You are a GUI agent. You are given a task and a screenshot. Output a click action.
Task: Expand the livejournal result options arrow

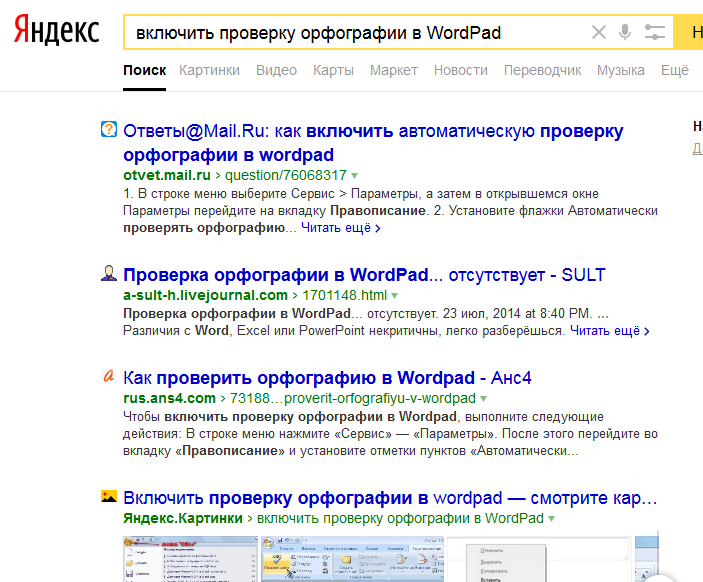coord(395,295)
